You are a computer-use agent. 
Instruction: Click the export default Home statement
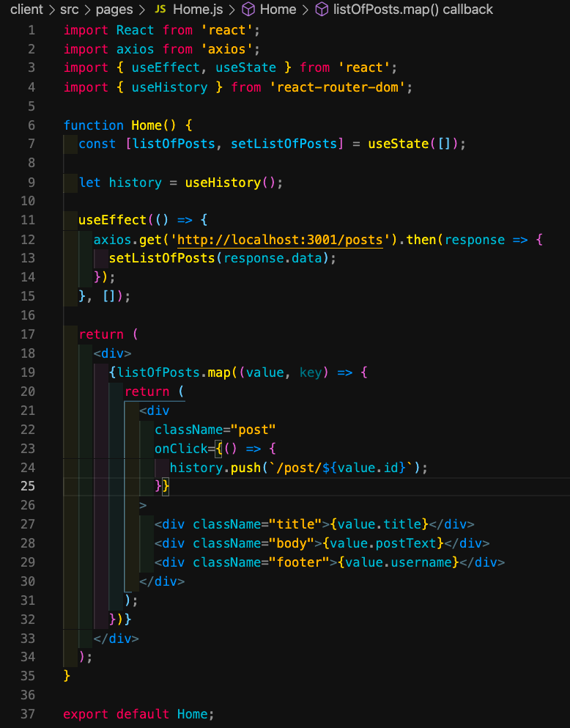[139, 714]
